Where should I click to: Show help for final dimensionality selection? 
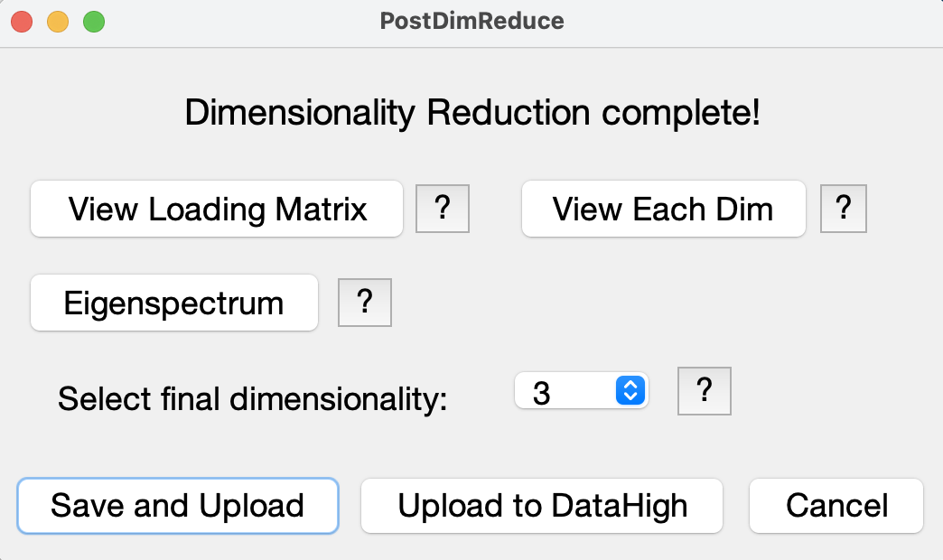705,391
